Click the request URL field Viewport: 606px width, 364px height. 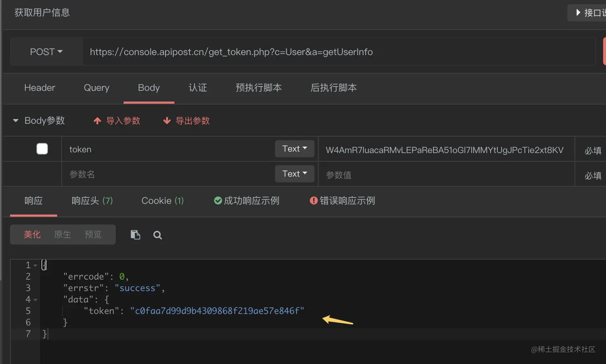(x=339, y=52)
